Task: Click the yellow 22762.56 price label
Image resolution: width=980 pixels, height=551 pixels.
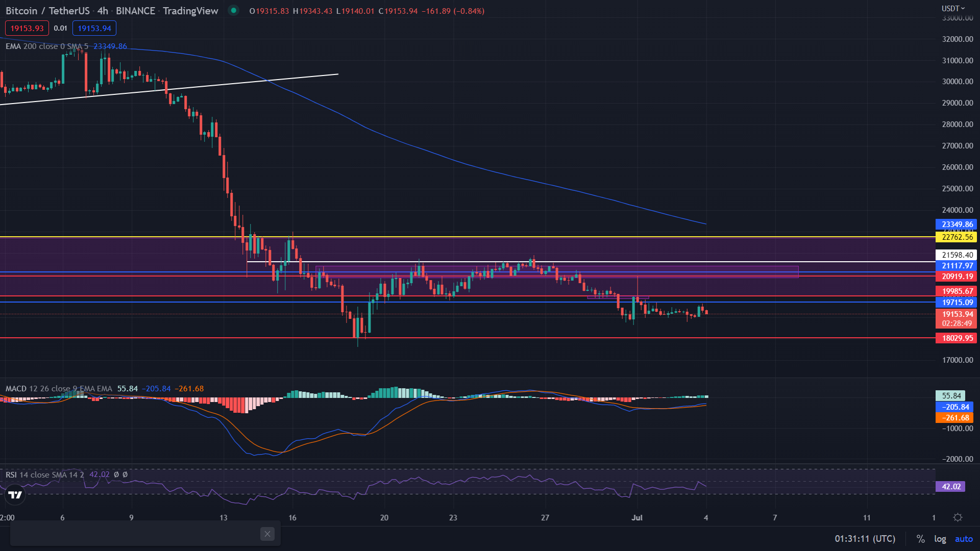Action: coord(956,237)
